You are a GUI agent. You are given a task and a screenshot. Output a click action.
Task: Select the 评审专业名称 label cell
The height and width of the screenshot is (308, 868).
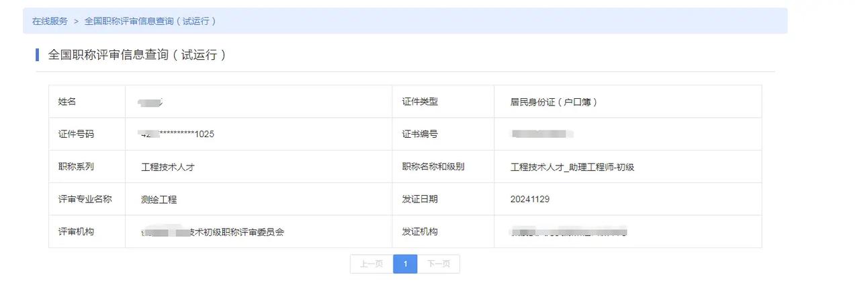tap(87, 199)
